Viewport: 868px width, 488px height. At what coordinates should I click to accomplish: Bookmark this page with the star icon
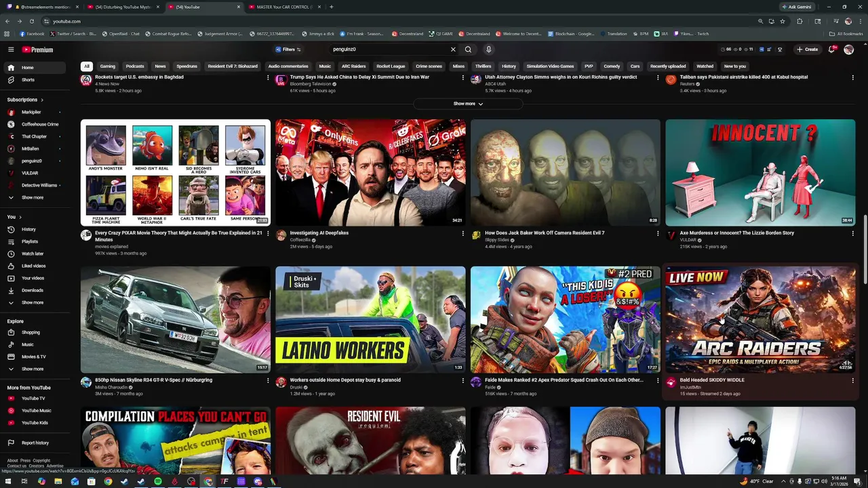click(783, 21)
